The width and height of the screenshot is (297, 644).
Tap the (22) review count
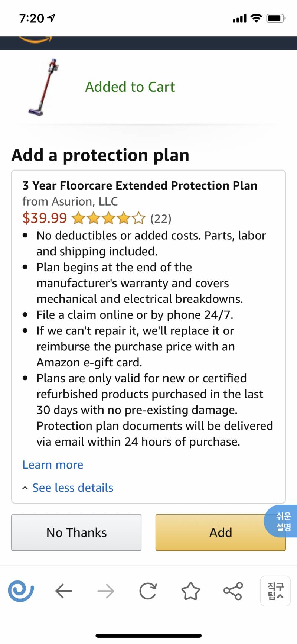(161, 219)
